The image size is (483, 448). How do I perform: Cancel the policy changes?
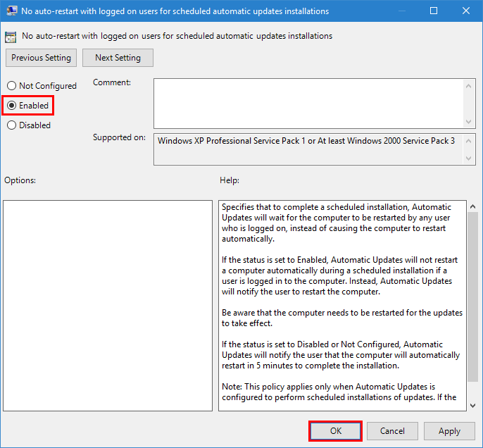pos(392,431)
